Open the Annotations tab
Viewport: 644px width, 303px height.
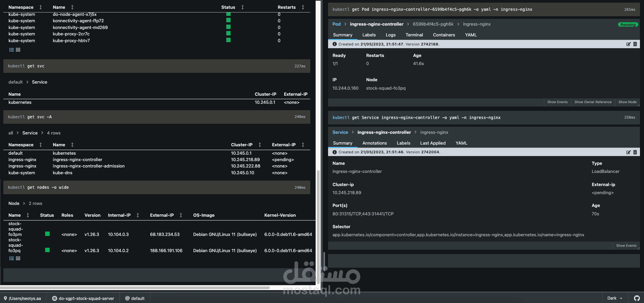375,143
